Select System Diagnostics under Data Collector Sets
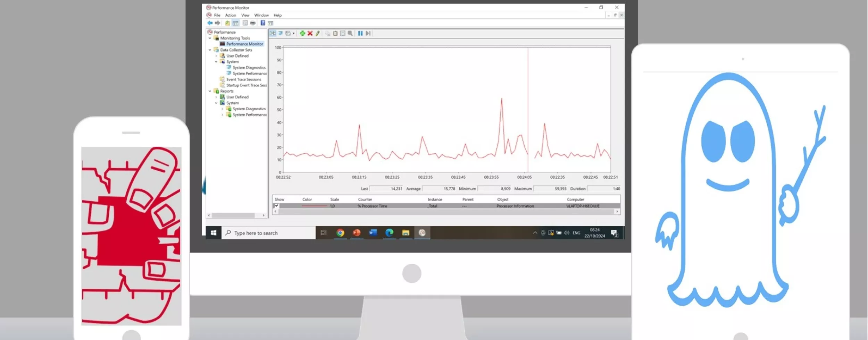 click(249, 68)
